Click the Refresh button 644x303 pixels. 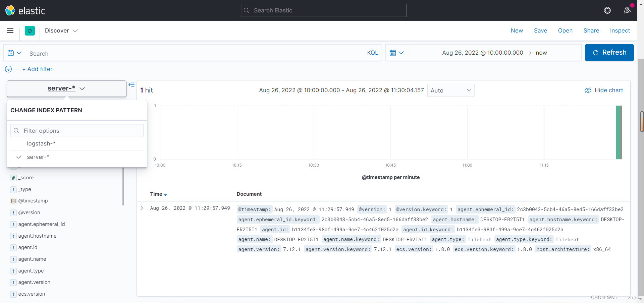click(x=609, y=53)
